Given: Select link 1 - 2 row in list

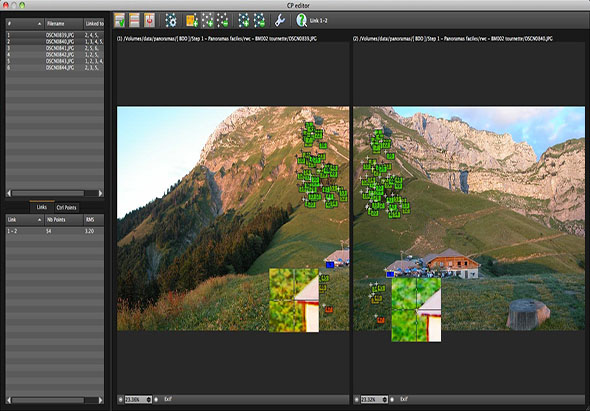Looking at the screenshot, I should click(55, 231).
